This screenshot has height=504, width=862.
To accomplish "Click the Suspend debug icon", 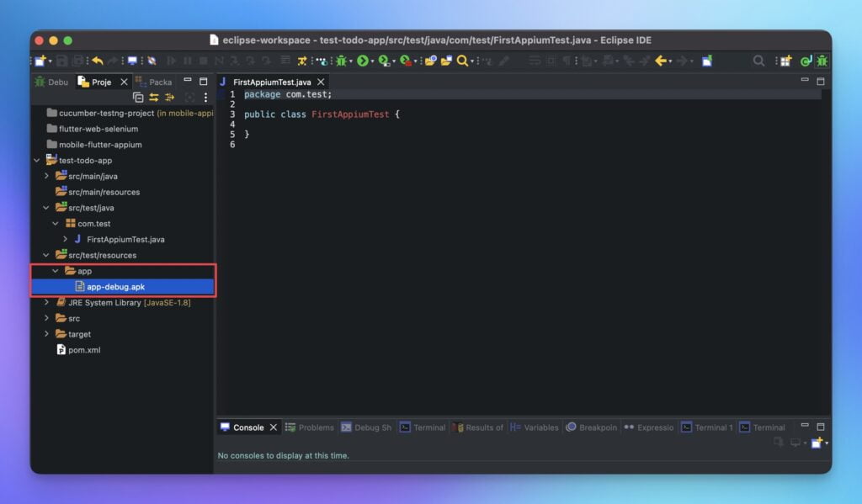I will (x=188, y=61).
